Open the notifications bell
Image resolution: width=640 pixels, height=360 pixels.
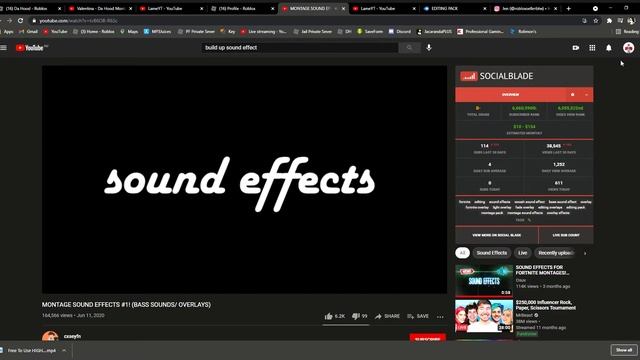pos(609,48)
